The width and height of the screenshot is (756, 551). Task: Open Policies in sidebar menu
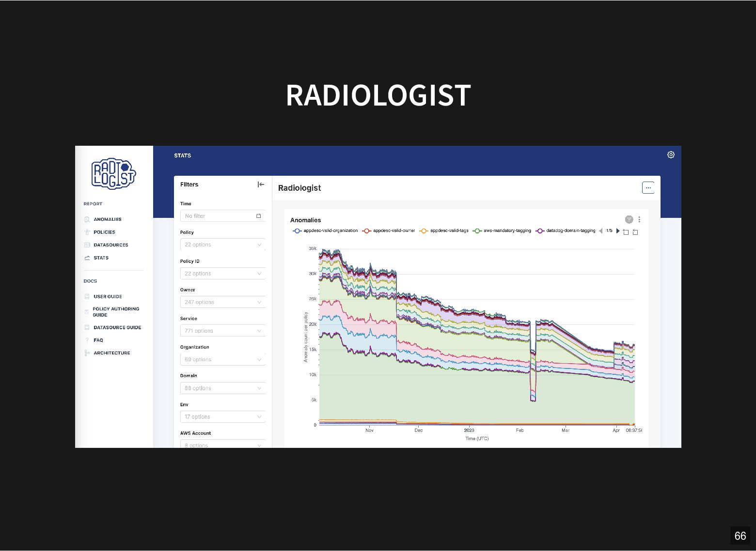(104, 232)
